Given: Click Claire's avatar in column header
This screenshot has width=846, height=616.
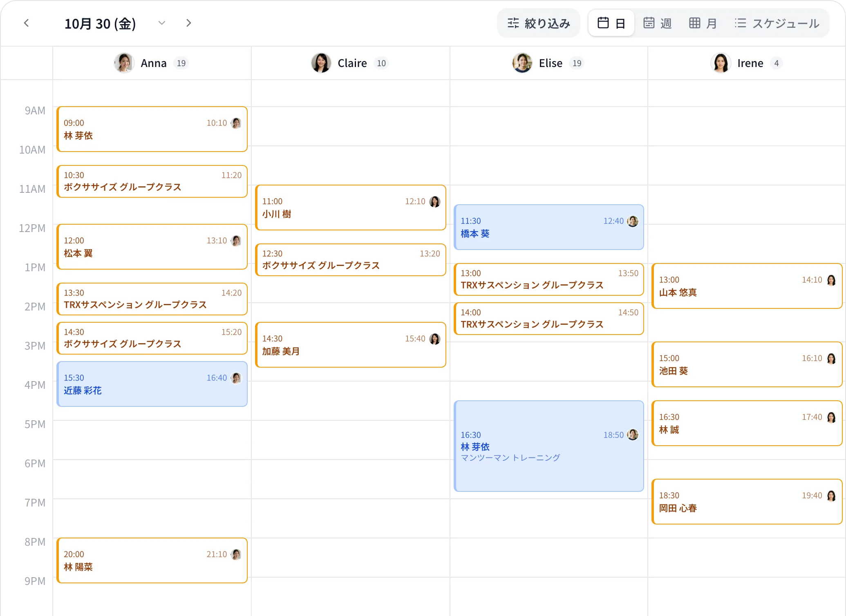Looking at the screenshot, I should pos(321,63).
